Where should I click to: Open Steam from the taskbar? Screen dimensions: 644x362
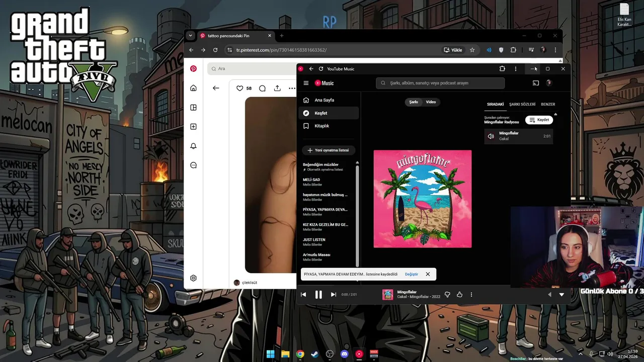tap(314, 354)
